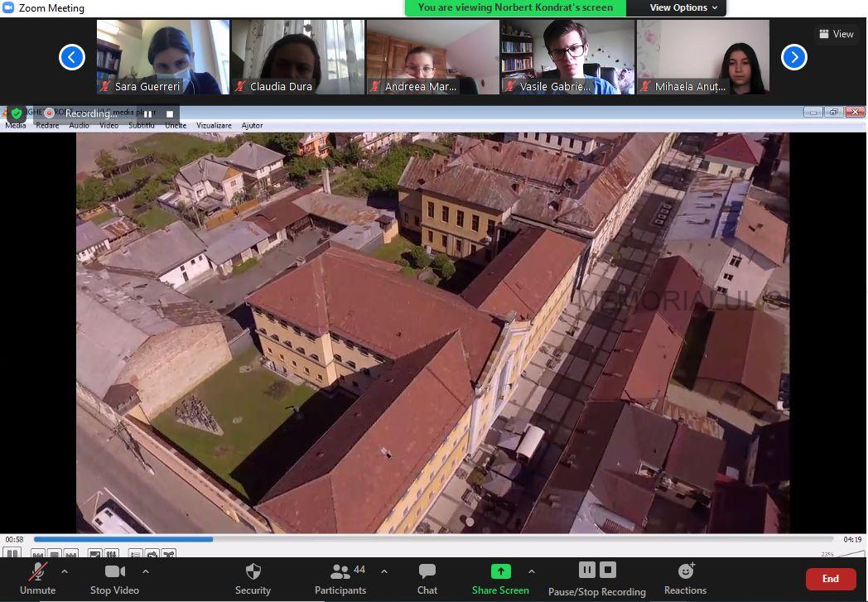The image size is (868, 602).
Task: Stop the camera via Stop Video icon
Action: 114,571
